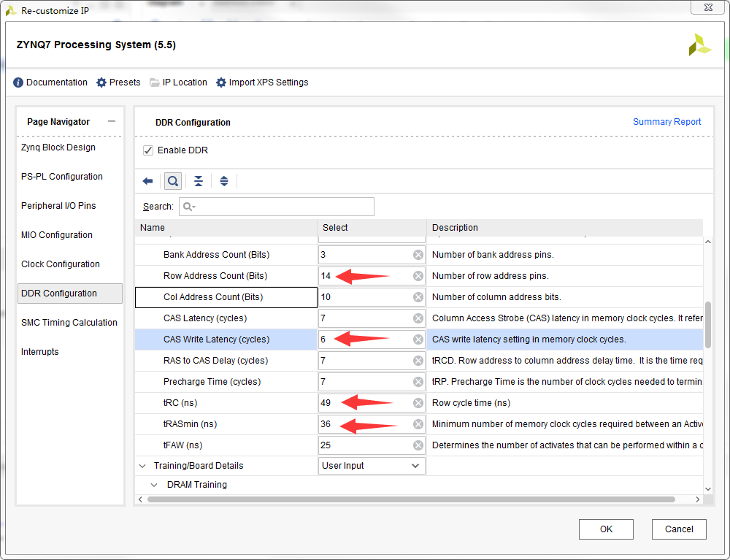Open Interrupts page
730x560 pixels.
40,352
